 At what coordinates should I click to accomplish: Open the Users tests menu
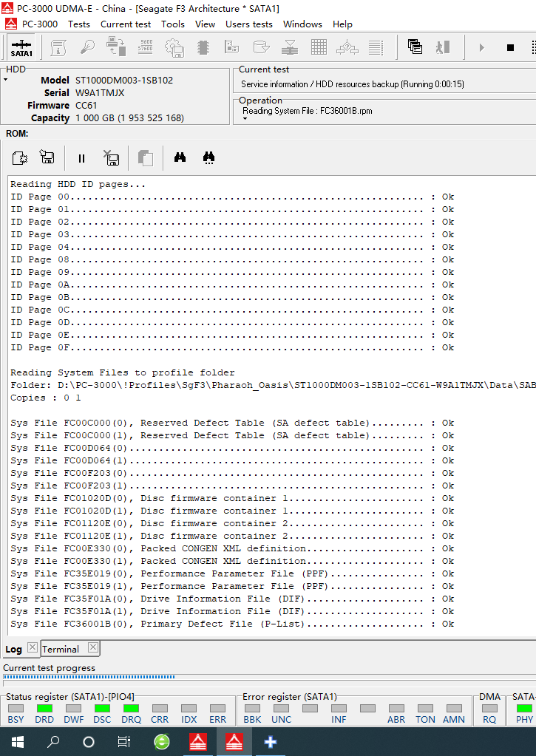(x=249, y=24)
